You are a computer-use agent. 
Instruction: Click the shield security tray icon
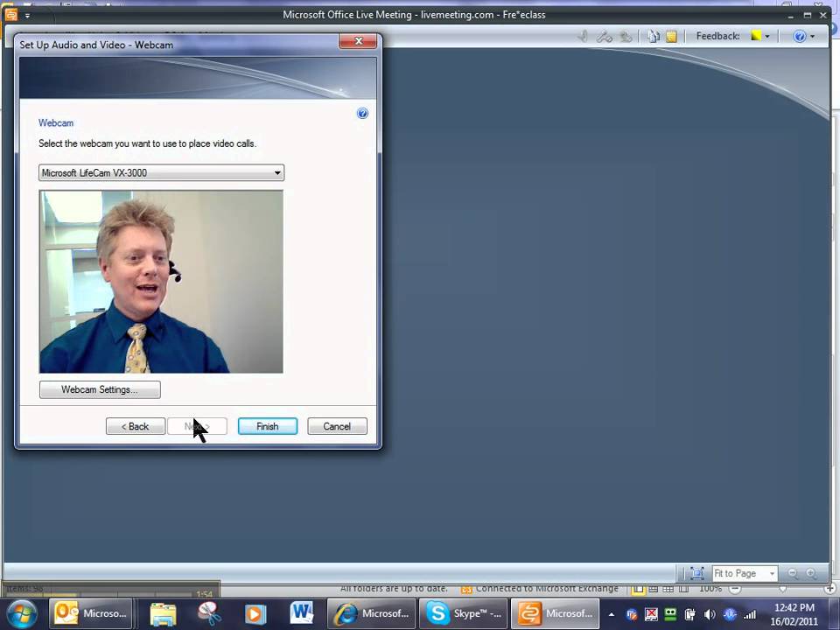[632, 614]
